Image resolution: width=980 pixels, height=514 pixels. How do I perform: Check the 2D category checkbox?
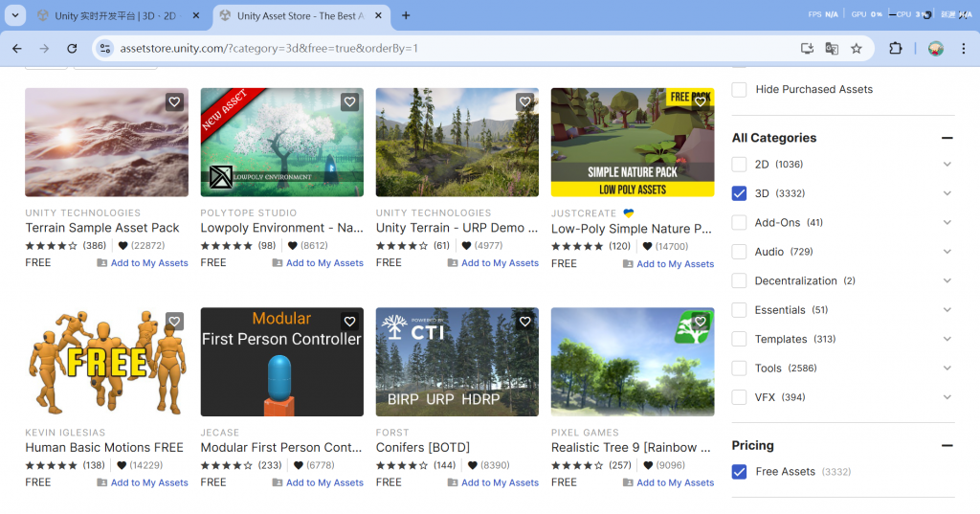tap(739, 165)
